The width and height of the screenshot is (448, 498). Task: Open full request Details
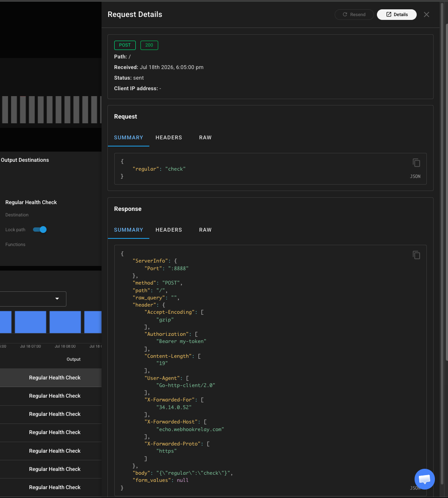397,14
